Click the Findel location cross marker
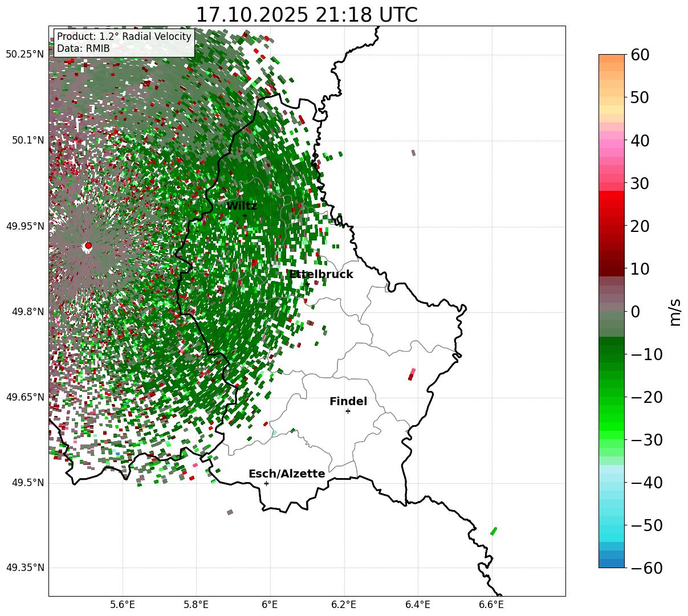Viewport: 688px width, 616px height. [x=348, y=411]
